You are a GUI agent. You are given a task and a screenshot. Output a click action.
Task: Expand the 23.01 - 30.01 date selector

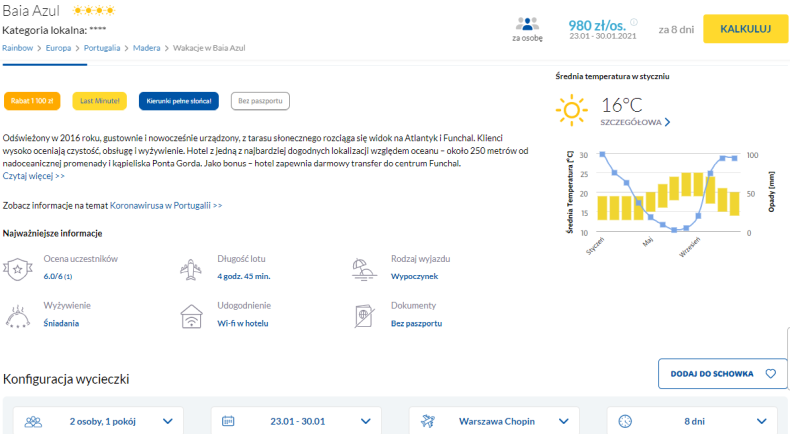click(299, 421)
